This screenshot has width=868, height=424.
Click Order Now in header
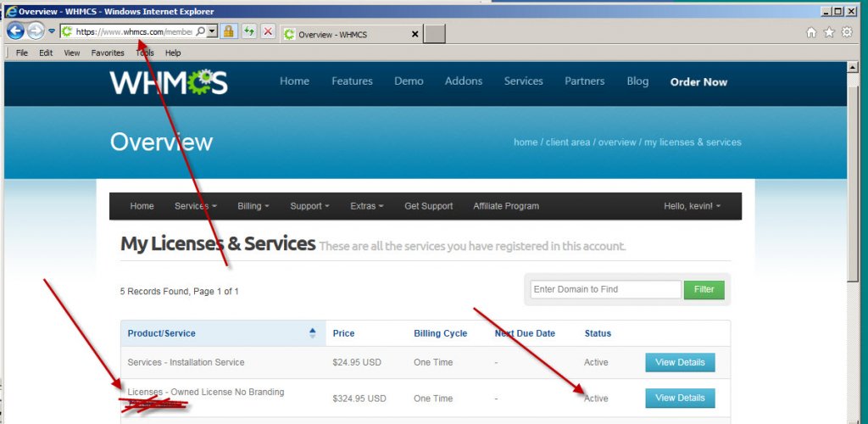coord(698,82)
